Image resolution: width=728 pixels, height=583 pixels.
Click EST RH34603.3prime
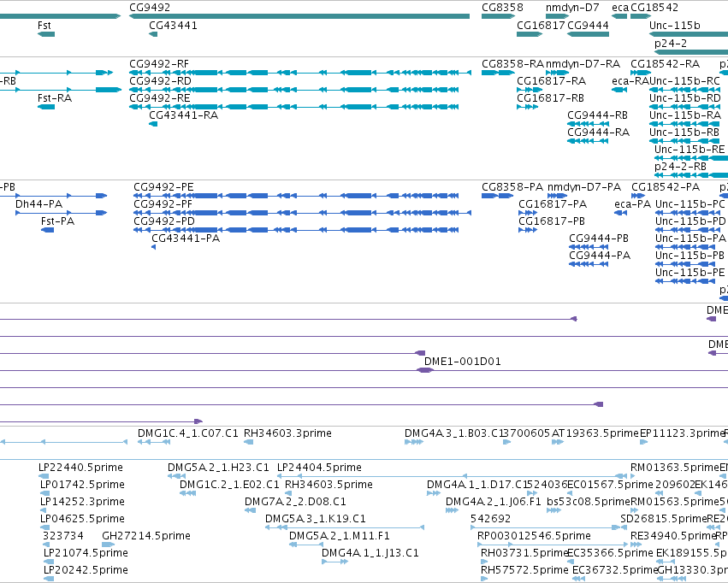287,433
